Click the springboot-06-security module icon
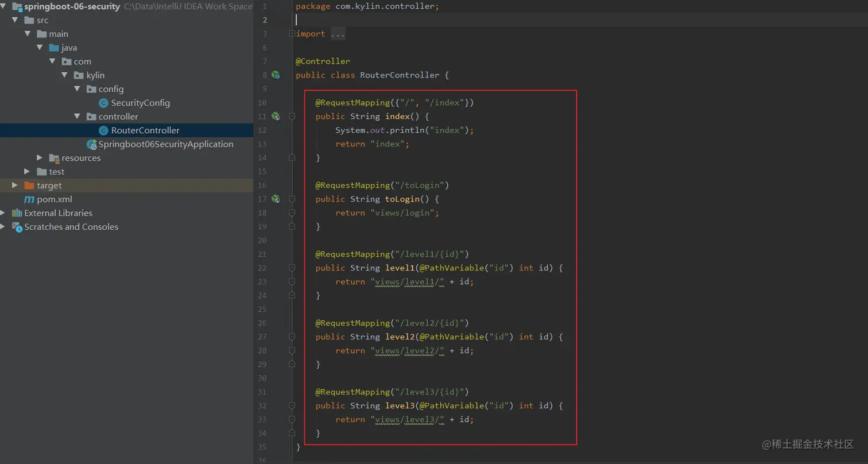This screenshot has height=464, width=868. pyautogui.click(x=17, y=6)
